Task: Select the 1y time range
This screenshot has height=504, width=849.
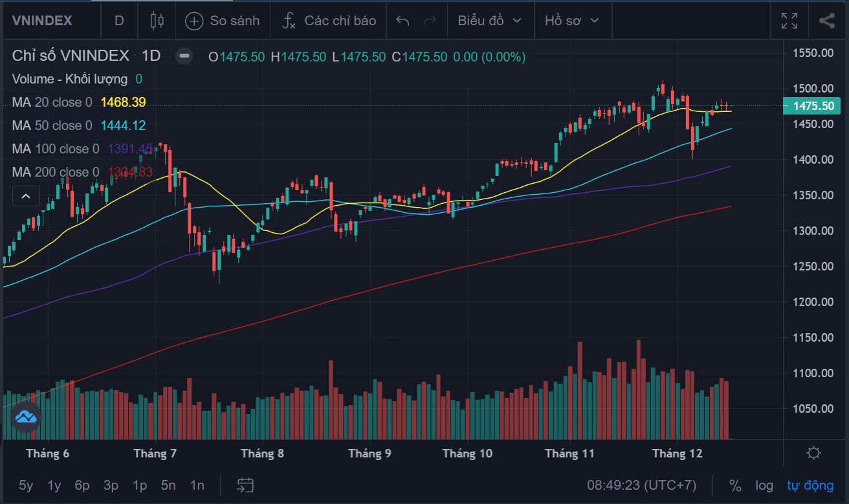Action: pos(54,485)
